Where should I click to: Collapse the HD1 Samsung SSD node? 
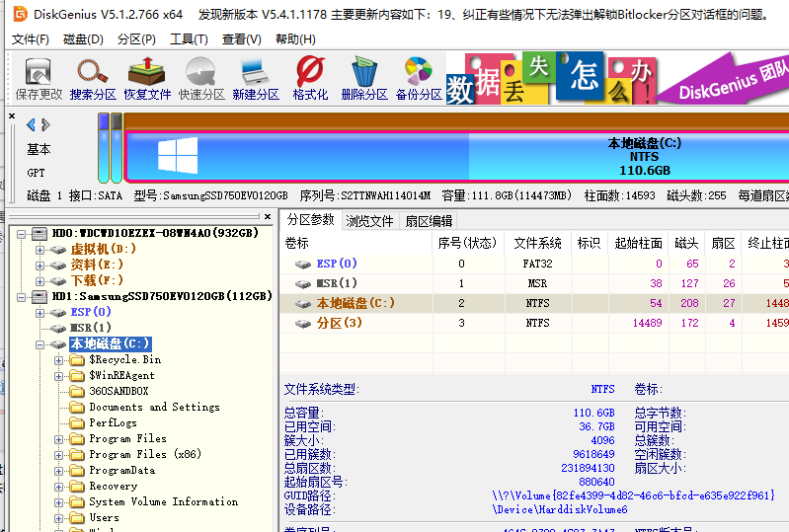[21, 297]
